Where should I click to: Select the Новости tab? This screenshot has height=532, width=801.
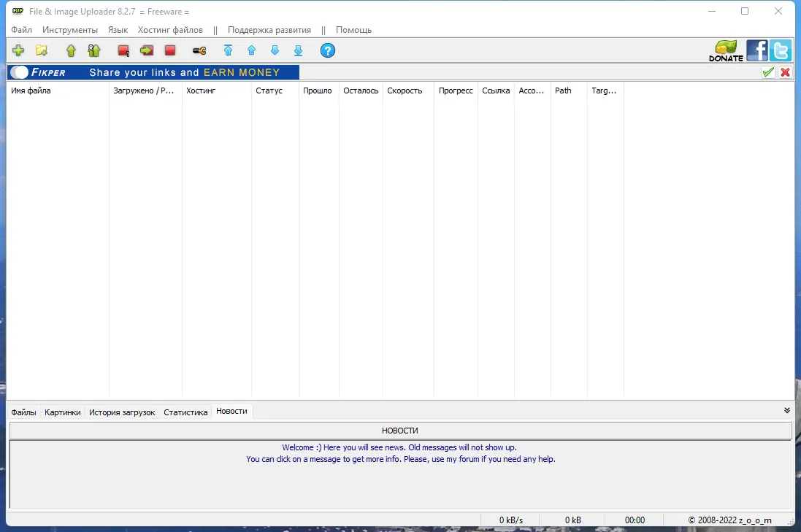pos(231,411)
